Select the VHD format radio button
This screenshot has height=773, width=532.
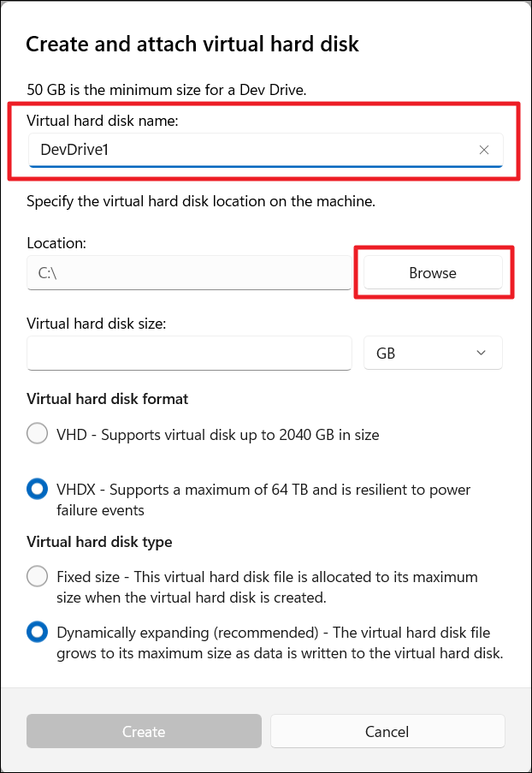coord(38,434)
